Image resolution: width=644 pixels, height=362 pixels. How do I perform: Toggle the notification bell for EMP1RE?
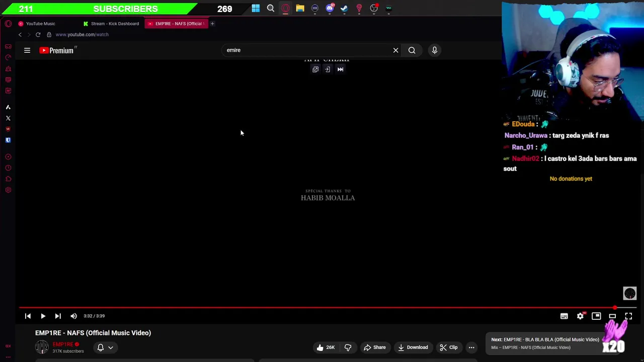click(101, 347)
